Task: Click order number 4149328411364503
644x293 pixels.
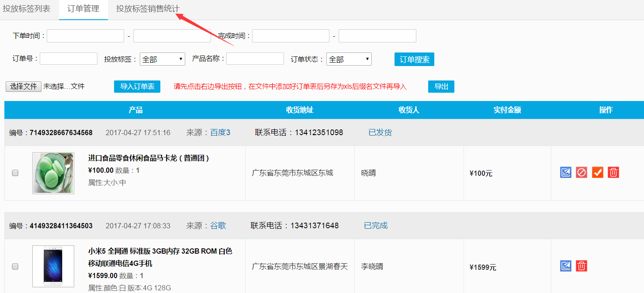Action: click(61, 226)
